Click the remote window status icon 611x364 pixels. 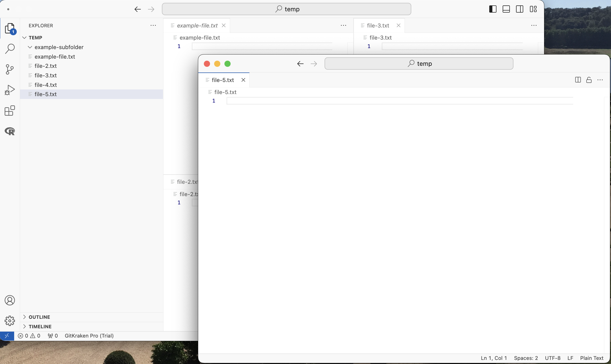7,336
